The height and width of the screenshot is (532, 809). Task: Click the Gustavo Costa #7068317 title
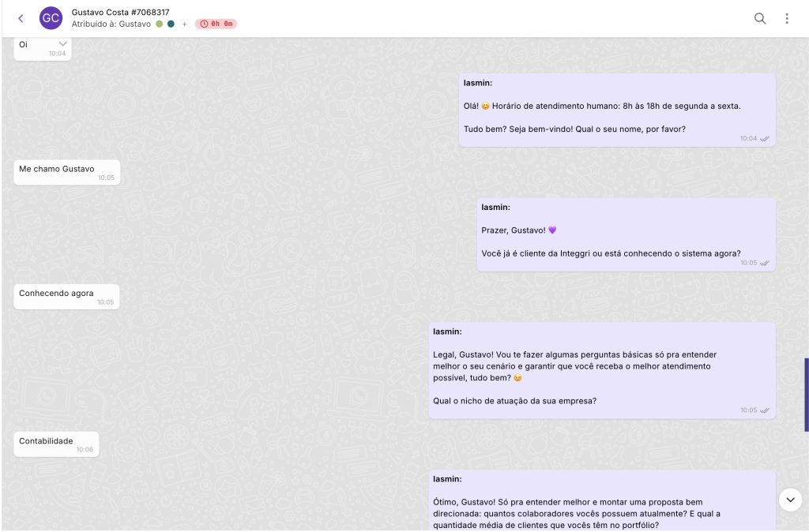pyautogui.click(x=120, y=13)
